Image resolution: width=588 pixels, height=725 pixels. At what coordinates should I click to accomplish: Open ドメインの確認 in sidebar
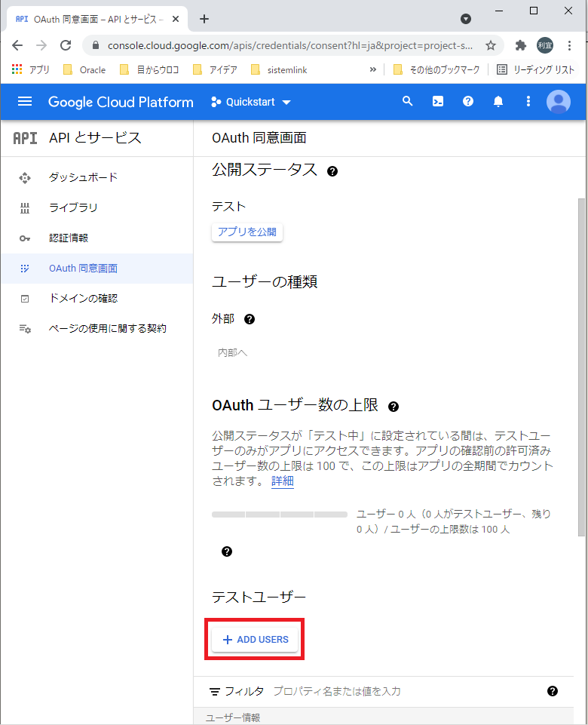(x=83, y=298)
